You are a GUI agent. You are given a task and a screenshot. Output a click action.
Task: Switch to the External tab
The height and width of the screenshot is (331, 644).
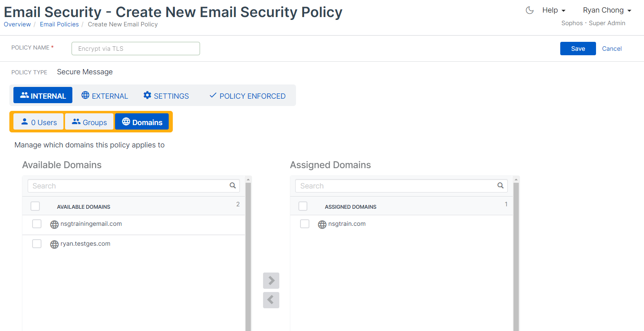(x=105, y=96)
